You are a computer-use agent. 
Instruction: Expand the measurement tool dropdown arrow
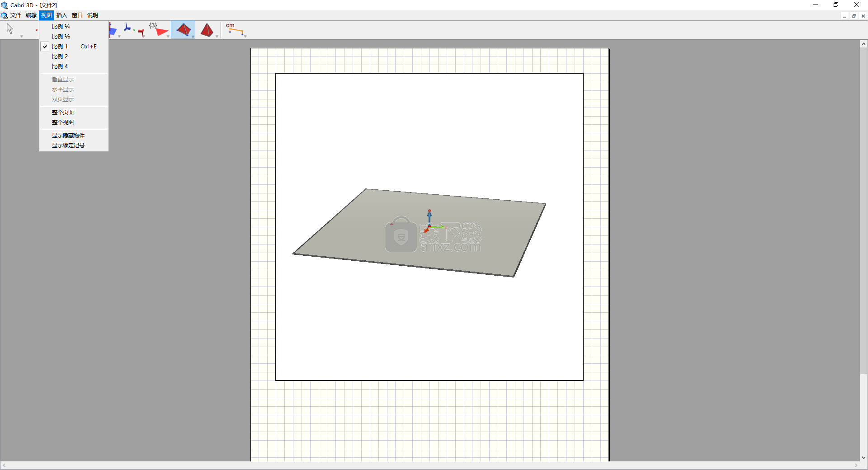point(245,37)
